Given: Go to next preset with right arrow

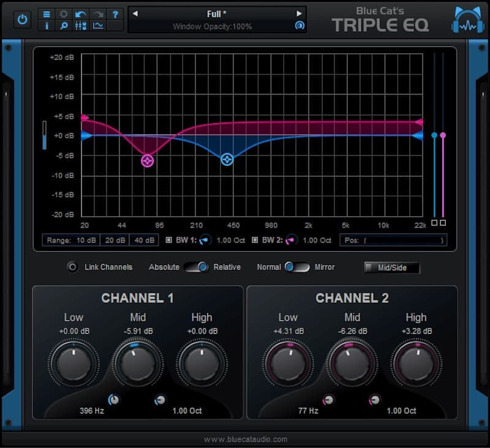Looking at the screenshot, I should point(299,13).
